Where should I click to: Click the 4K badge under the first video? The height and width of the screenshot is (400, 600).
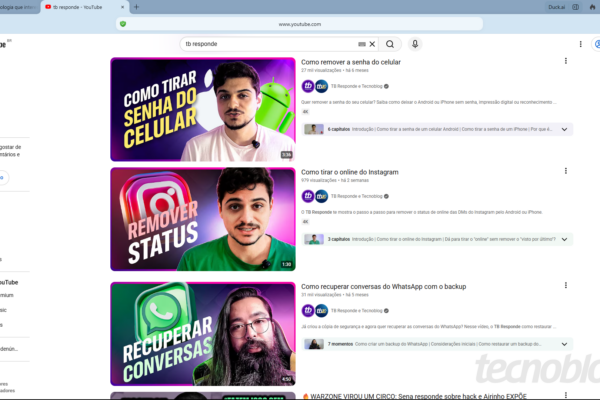[305, 112]
